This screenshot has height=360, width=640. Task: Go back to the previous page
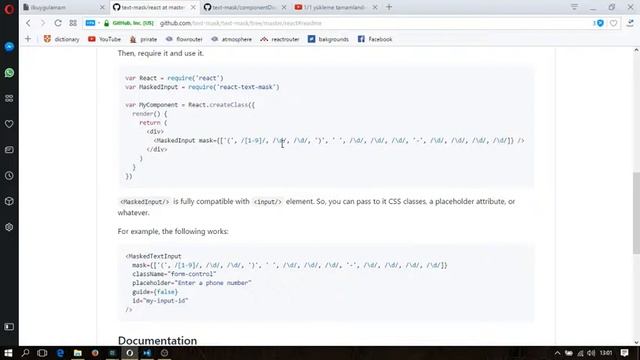point(28,23)
